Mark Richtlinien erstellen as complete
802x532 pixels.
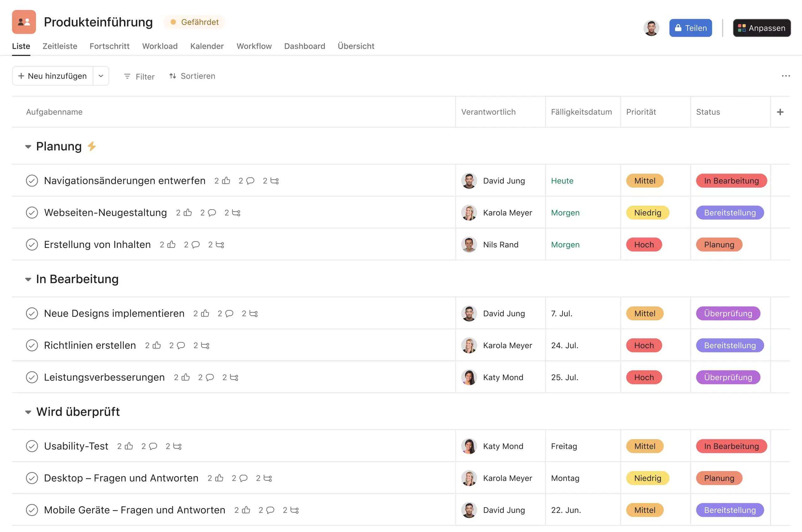[x=32, y=345]
